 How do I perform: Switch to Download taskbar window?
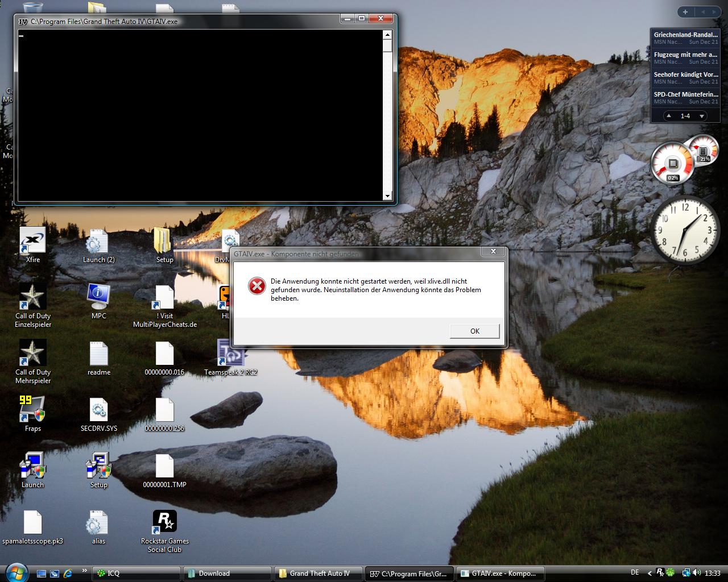(227, 573)
